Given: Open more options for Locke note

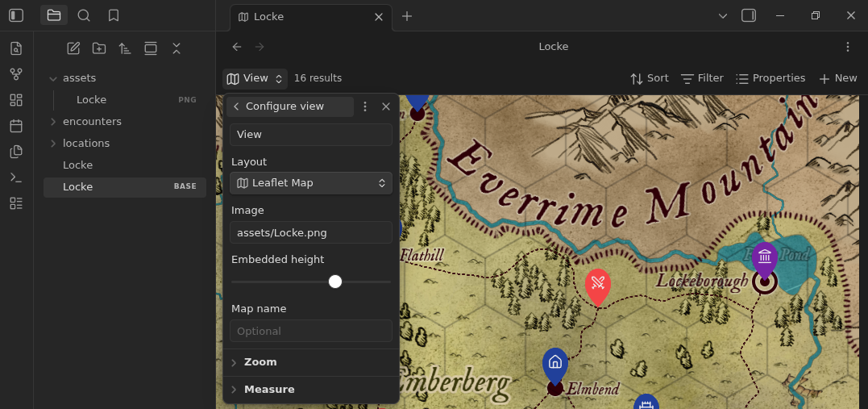Looking at the screenshot, I should click(848, 47).
